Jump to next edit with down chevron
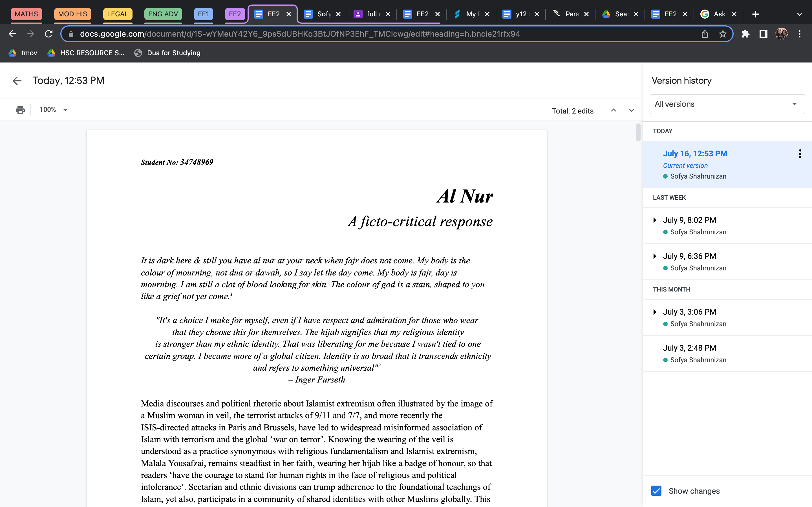The width and height of the screenshot is (812, 507). coord(631,110)
